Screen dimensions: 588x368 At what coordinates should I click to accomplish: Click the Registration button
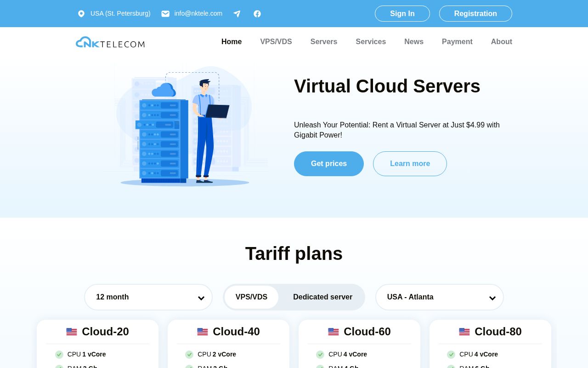coord(475,14)
